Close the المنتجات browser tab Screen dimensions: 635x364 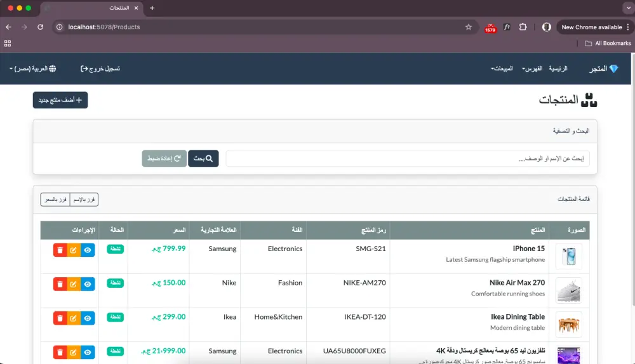click(136, 8)
